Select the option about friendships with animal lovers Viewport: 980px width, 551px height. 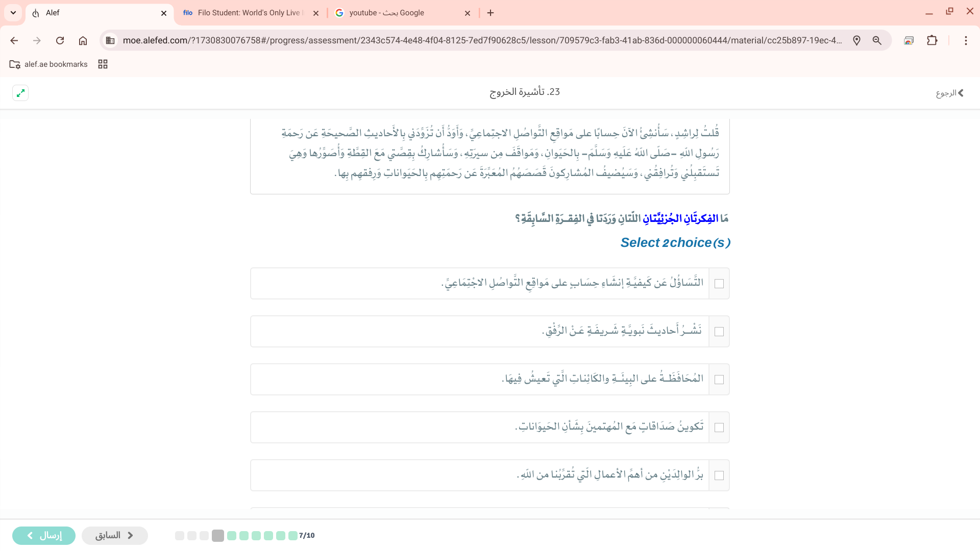point(719,428)
